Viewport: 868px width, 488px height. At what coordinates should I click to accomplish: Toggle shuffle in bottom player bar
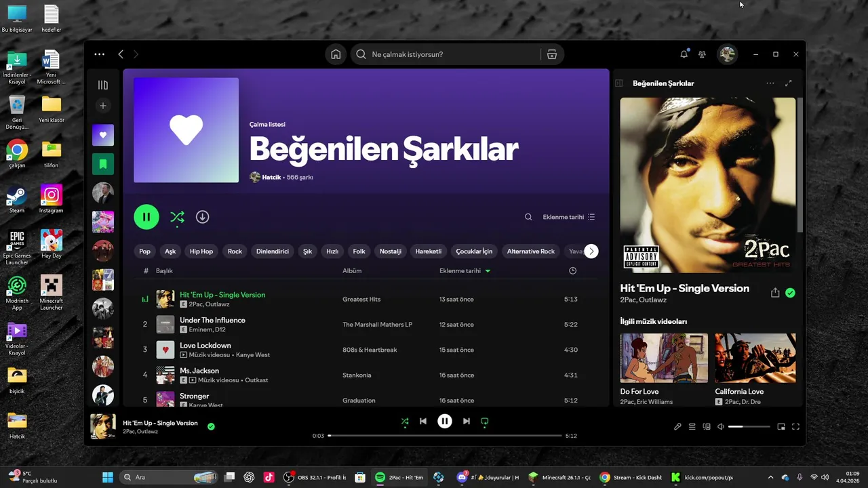point(405,421)
